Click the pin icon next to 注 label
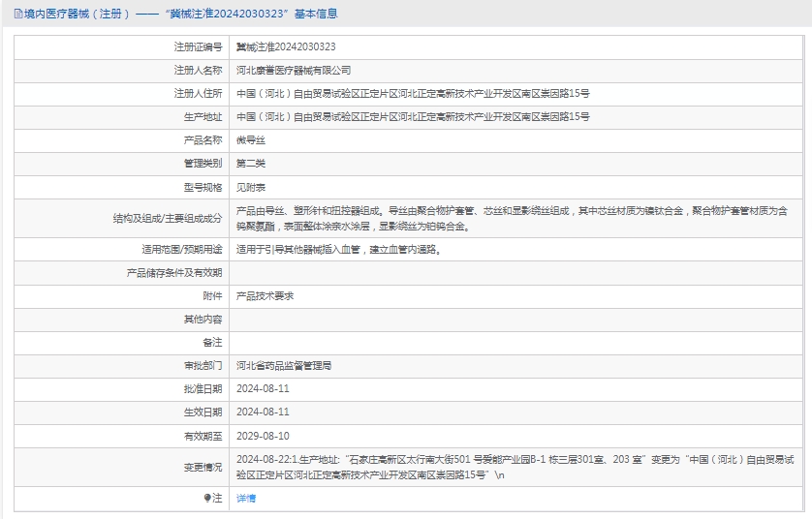 point(207,498)
